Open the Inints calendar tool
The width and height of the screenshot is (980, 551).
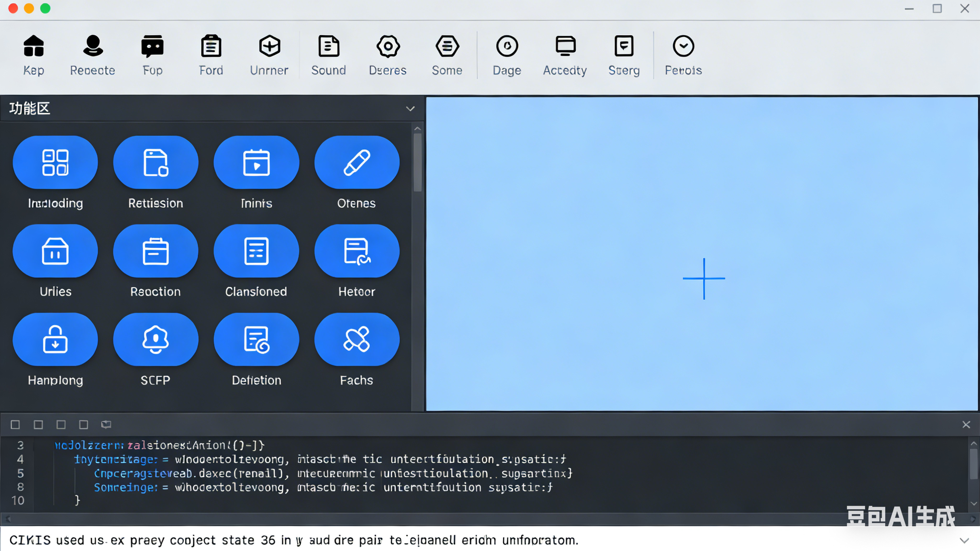256,163
